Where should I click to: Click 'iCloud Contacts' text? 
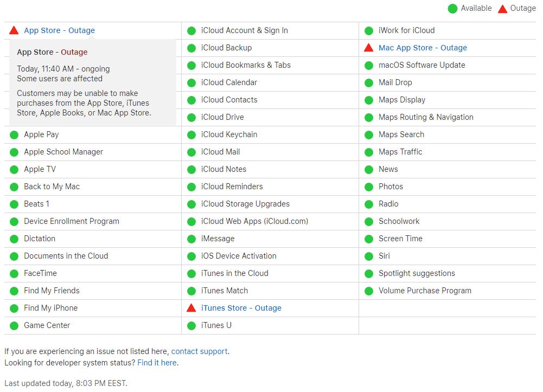(x=229, y=100)
